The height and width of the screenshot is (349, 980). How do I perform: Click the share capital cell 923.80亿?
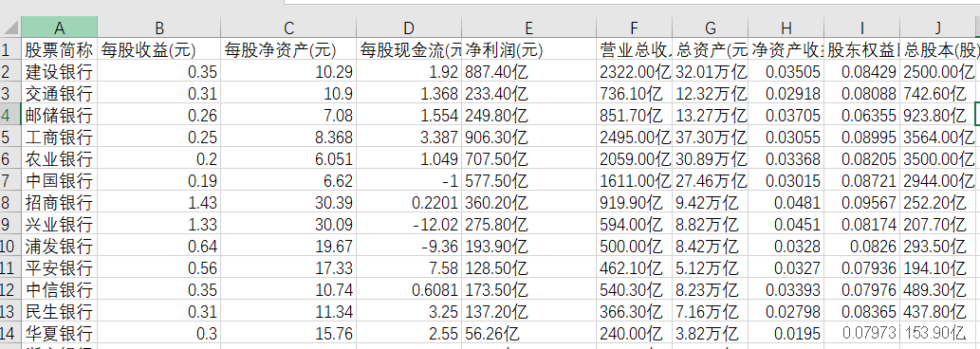pyautogui.click(x=938, y=114)
